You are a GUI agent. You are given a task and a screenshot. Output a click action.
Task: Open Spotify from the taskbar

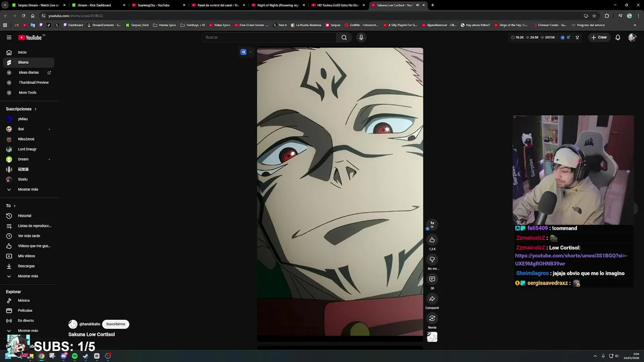coord(74,356)
